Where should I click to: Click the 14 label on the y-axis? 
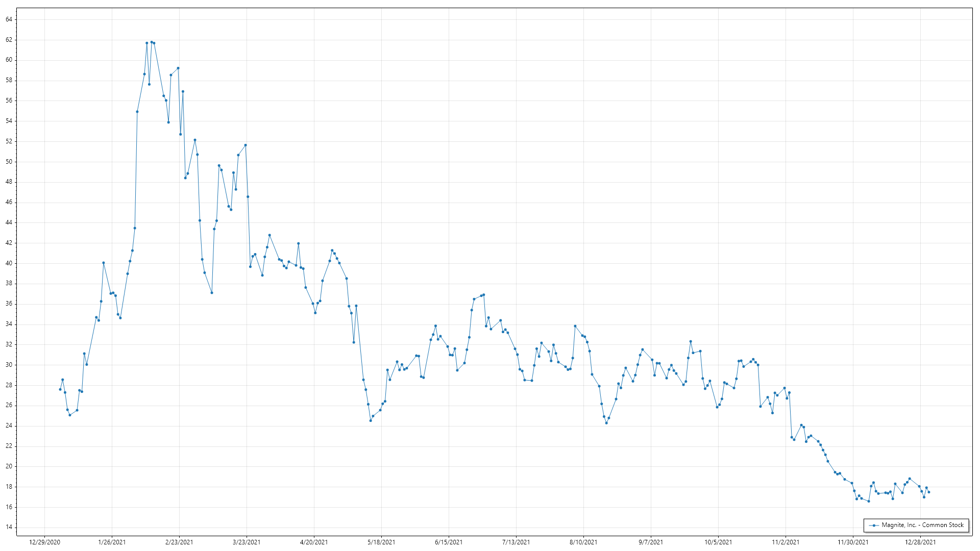[x=9, y=527]
